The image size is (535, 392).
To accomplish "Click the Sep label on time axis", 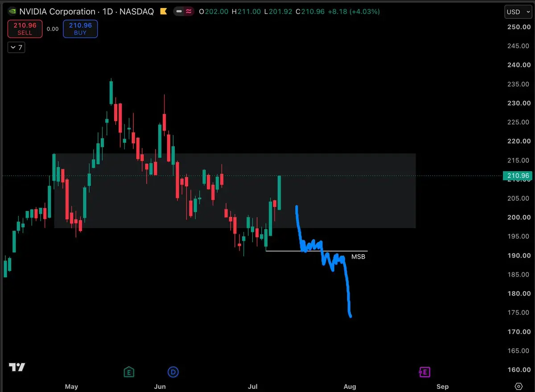I will [443, 386].
